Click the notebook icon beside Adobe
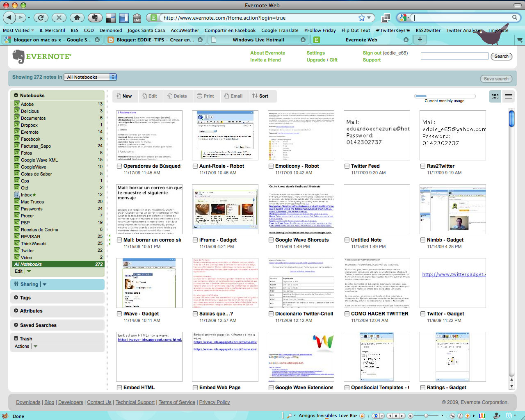 pyautogui.click(x=17, y=104)
